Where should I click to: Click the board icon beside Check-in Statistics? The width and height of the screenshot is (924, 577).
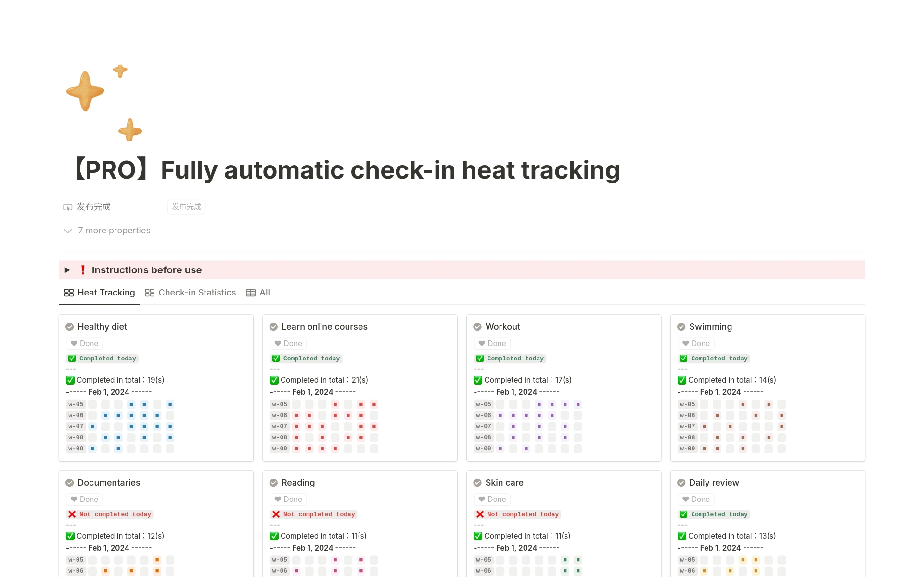pyautogui.click(x=149, y=293)
